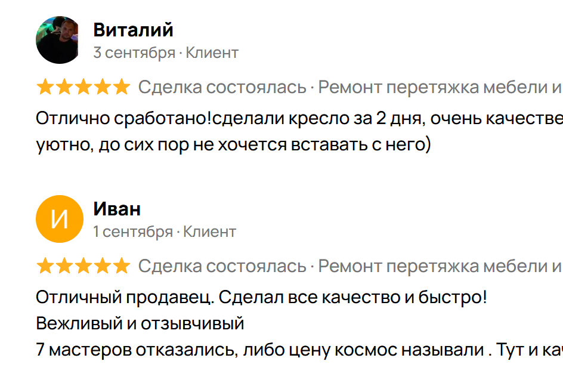Click 'Клиент' label under Иван
Viewport: 563px width, 392px height.
[209, 232]
